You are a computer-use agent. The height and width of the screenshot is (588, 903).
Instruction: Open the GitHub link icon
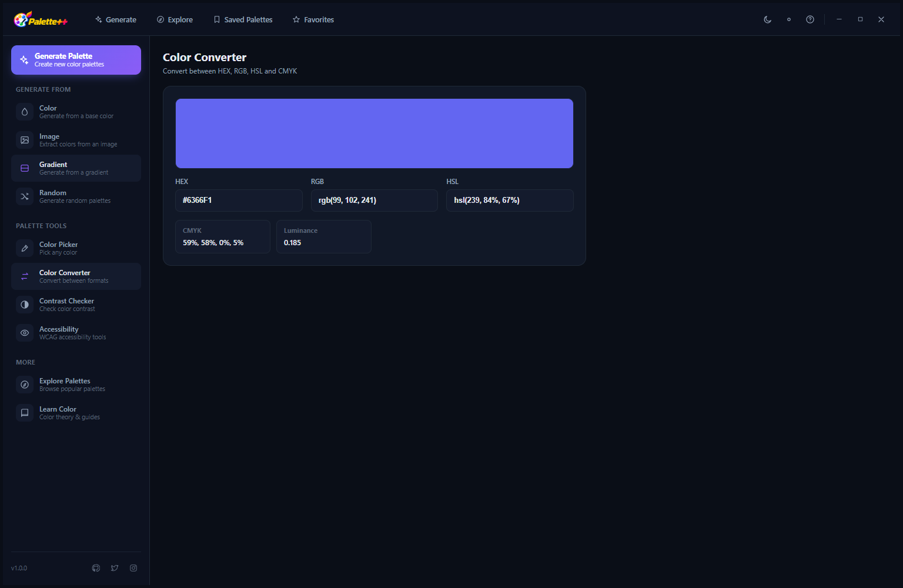pos(96,568)
